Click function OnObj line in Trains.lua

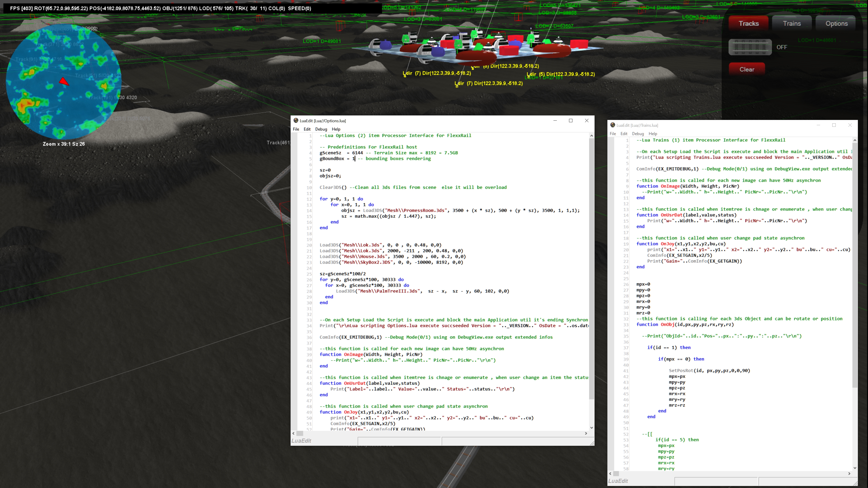point(685,324)
